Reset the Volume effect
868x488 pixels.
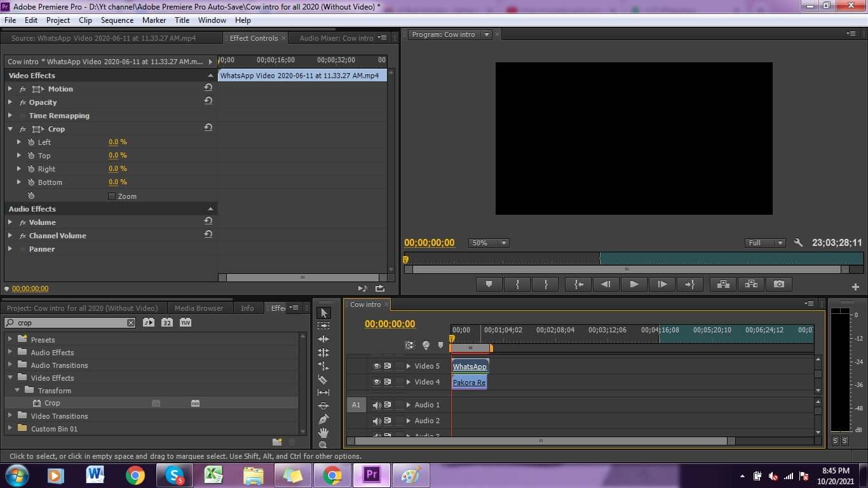tap(208, 222)
